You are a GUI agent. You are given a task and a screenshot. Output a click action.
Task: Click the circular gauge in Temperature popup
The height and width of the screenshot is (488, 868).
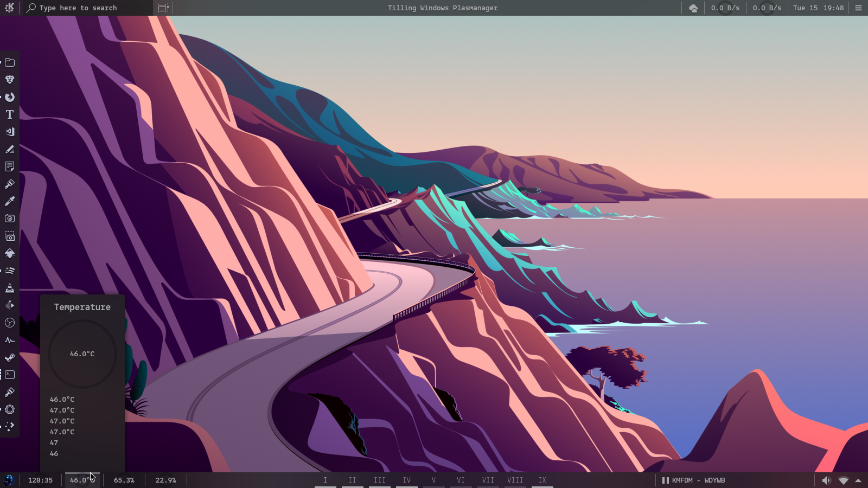click(82, 354)
